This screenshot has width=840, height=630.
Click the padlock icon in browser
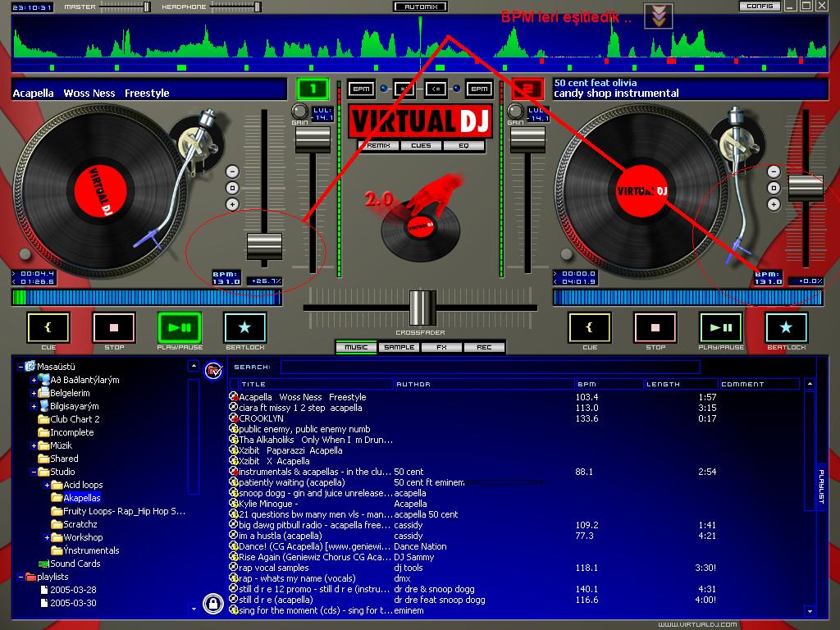(213, 604)
